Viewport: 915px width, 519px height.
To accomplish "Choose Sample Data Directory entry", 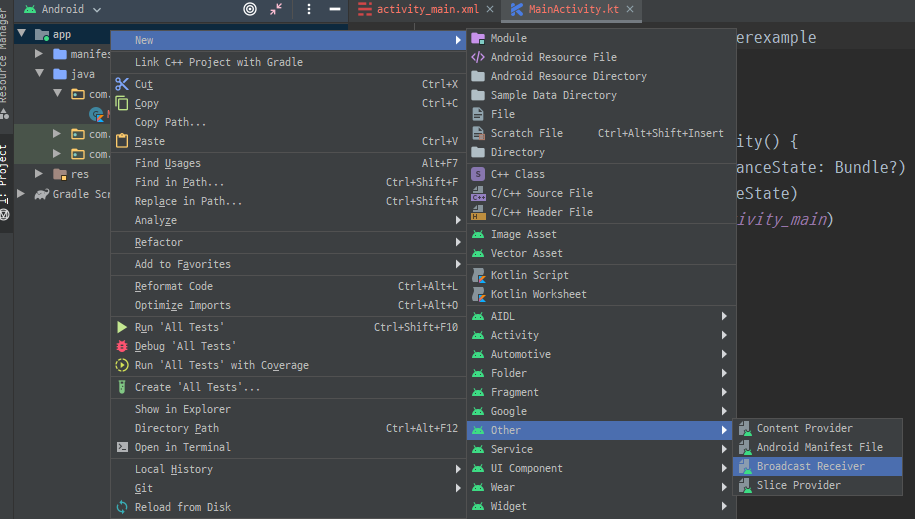I will 601,95.
